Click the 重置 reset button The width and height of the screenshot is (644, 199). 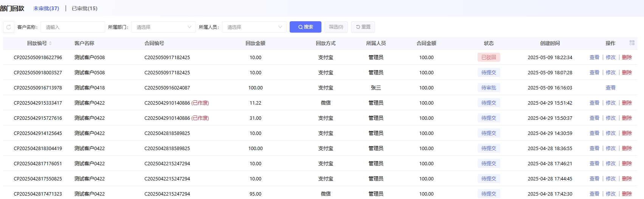click(x=363, y=27)
